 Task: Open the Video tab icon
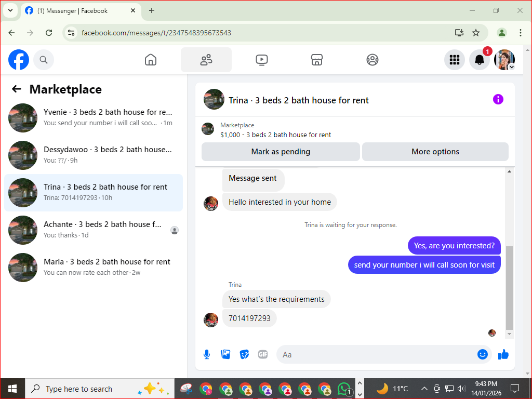(262, 60)
